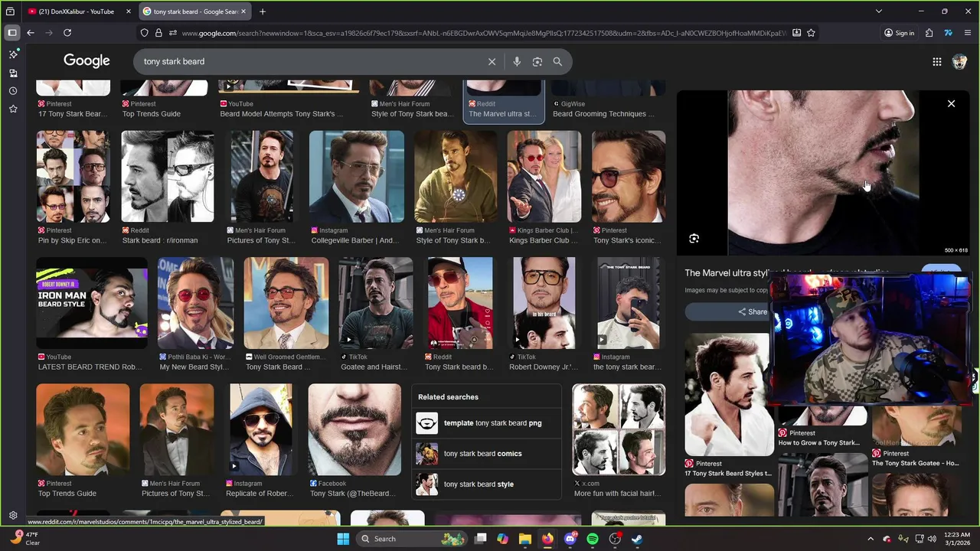This screenshot has height=551, width=980.
Task: Select related search 'tony stark beard comics'
Action: coord(486,454)
